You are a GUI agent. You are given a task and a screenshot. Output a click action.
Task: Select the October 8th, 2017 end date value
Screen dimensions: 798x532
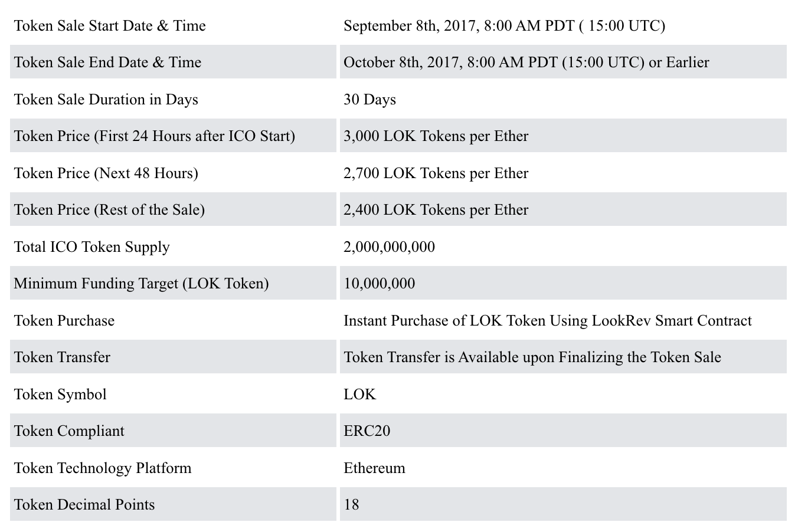point(526,63)
